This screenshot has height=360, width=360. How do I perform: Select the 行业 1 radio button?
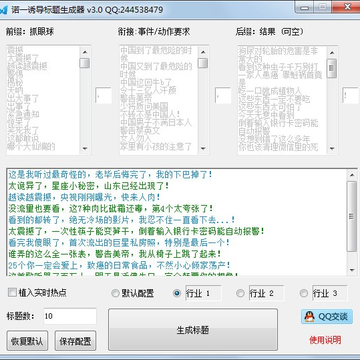tap(177, 293)
